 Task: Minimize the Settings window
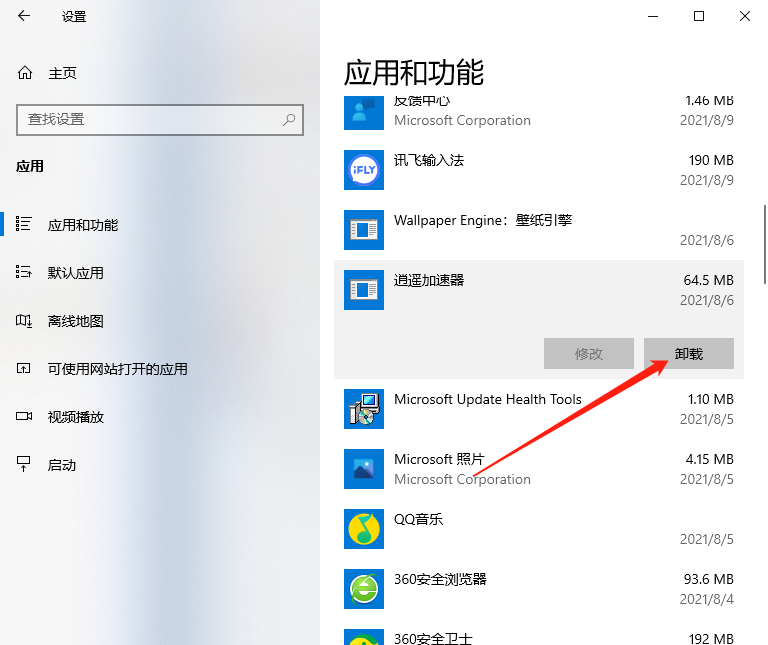(653, 16)
